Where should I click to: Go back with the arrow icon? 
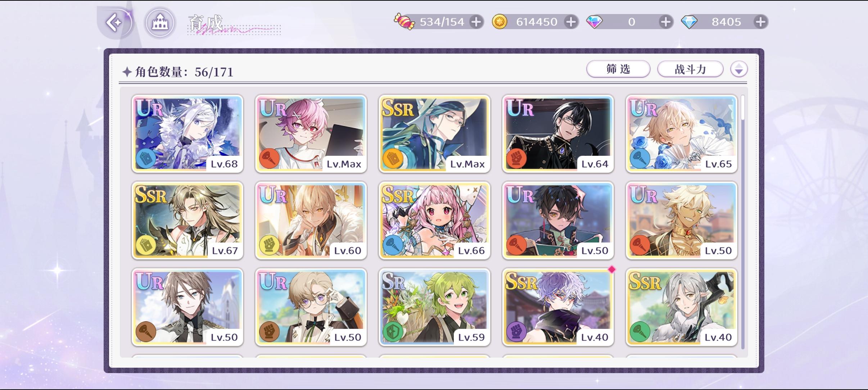[x=114, y=23]
